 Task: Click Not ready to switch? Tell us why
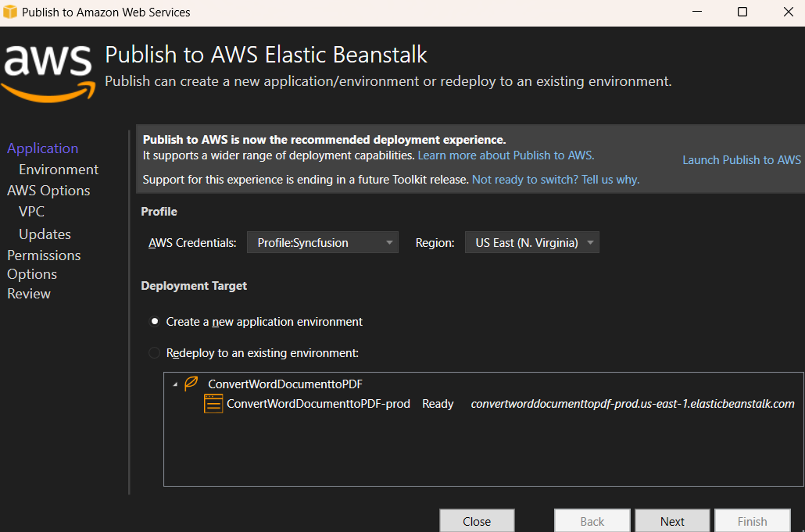pyautogui.click(x=556, y=180)
